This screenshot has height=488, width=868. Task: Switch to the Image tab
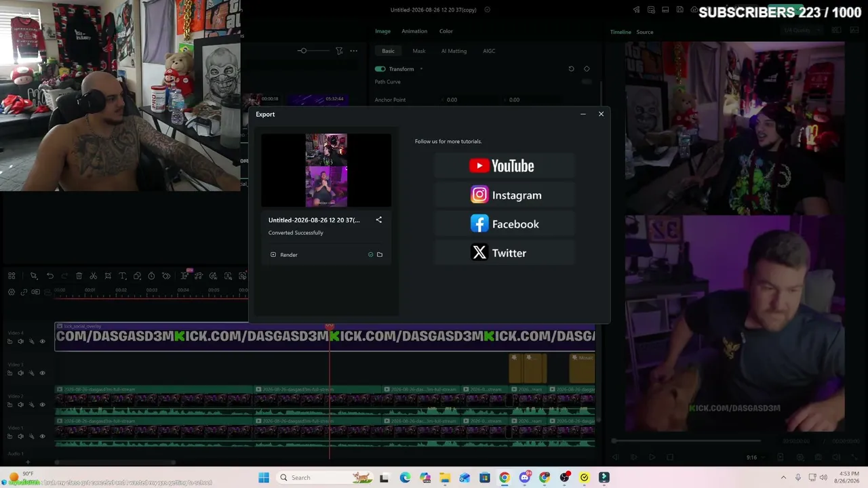click(x=382, y=31)
